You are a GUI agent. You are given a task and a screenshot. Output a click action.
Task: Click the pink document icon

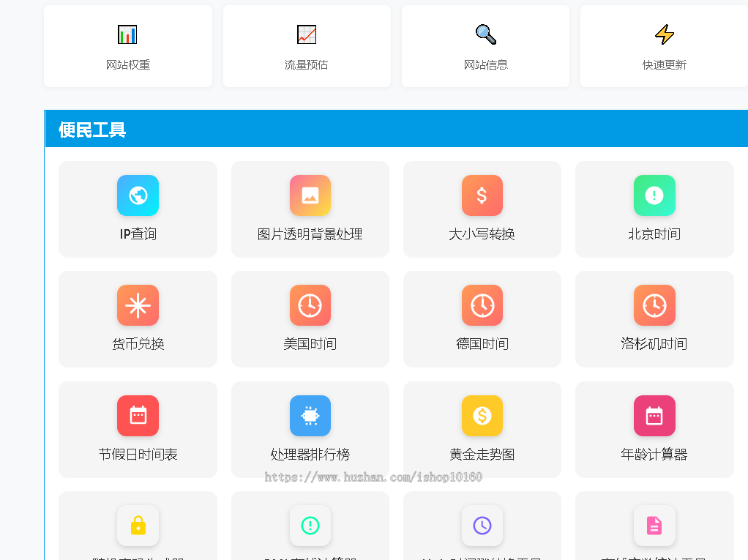click(654, 526)
